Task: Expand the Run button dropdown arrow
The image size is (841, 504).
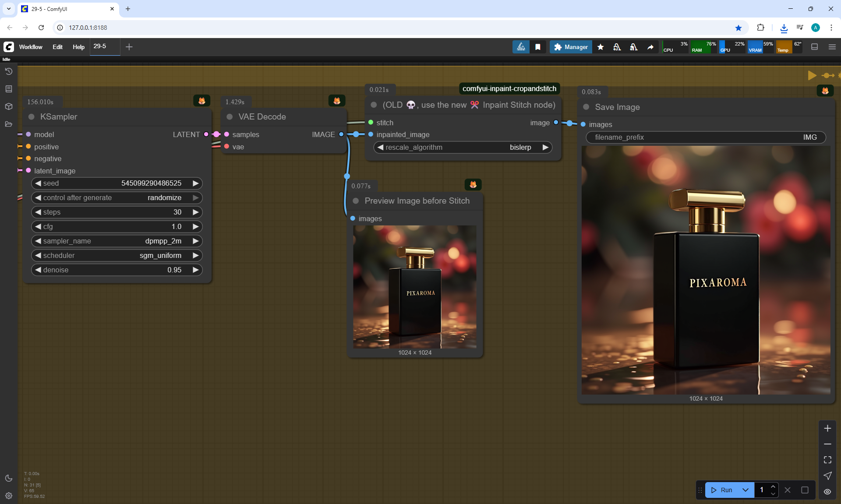Action: 746,490
